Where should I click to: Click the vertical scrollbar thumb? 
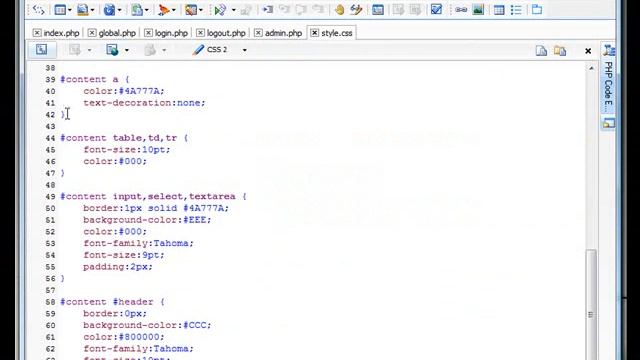tap(591, 304)
